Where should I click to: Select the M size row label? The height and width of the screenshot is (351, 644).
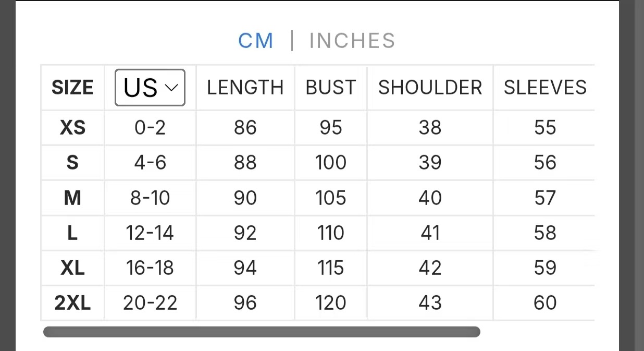(72, 198)
